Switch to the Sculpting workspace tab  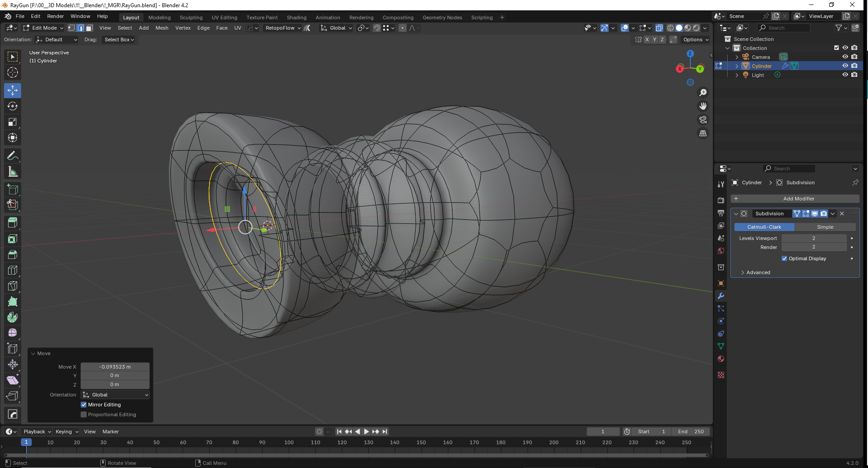[191, 18]
